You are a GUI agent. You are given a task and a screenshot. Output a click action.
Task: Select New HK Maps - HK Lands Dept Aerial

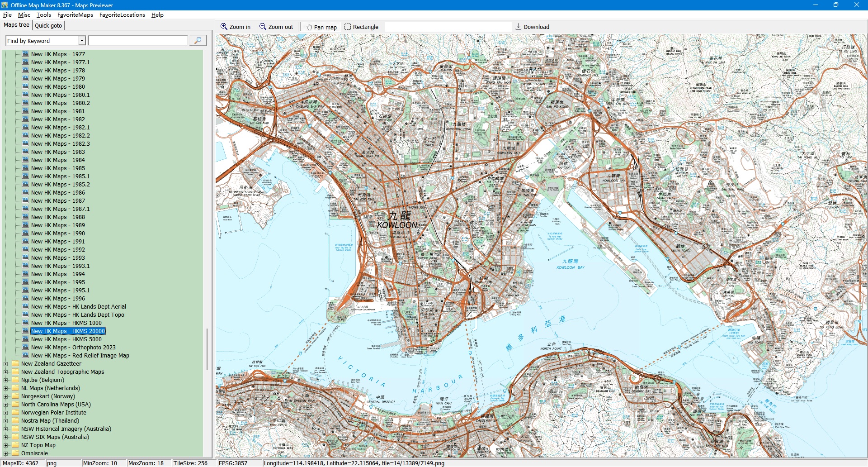click(x=78, y=307)
